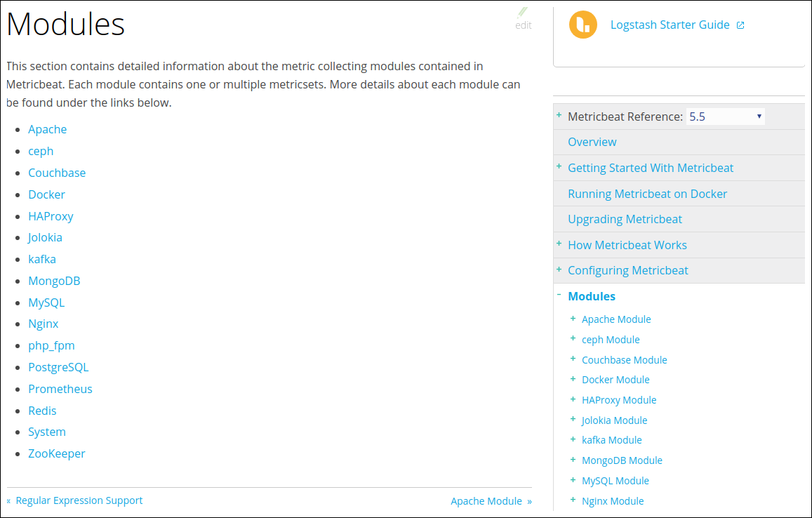Expand the kafka Module plus icon

573,439
